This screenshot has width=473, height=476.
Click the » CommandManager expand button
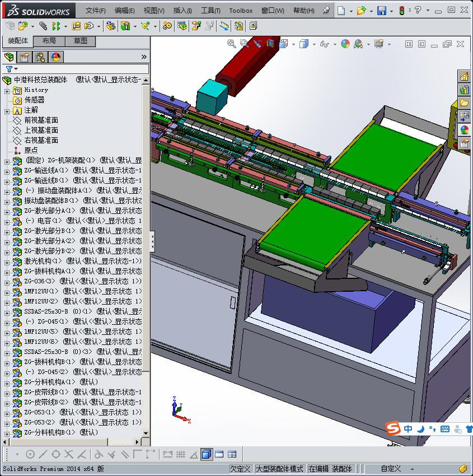(x=143, y=57)
